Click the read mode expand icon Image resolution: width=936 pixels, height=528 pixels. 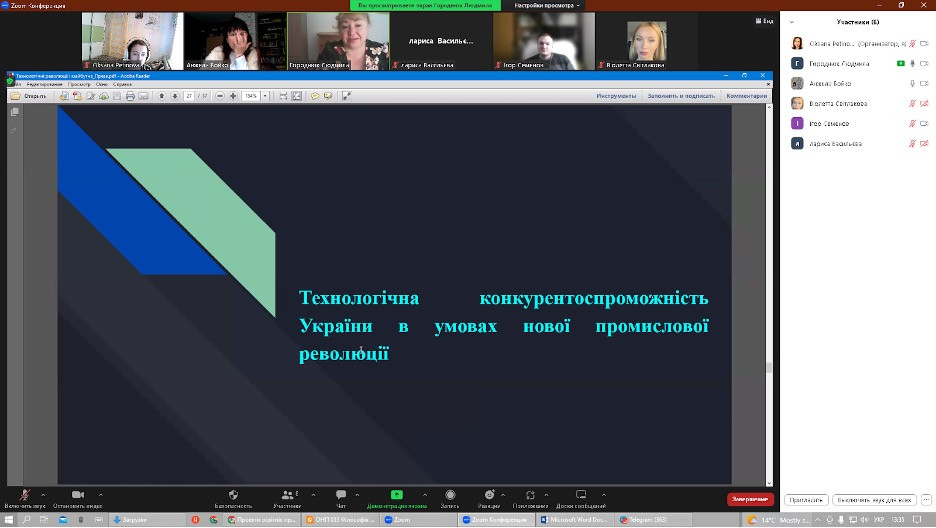click(346, 95)
